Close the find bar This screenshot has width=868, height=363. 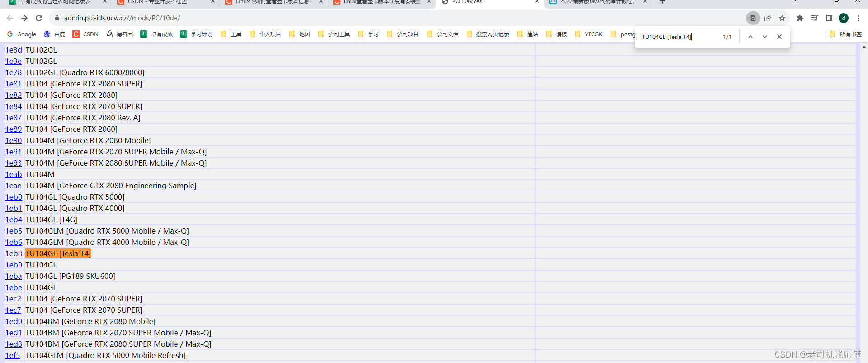pyautogui.click(x=779, y=37)
